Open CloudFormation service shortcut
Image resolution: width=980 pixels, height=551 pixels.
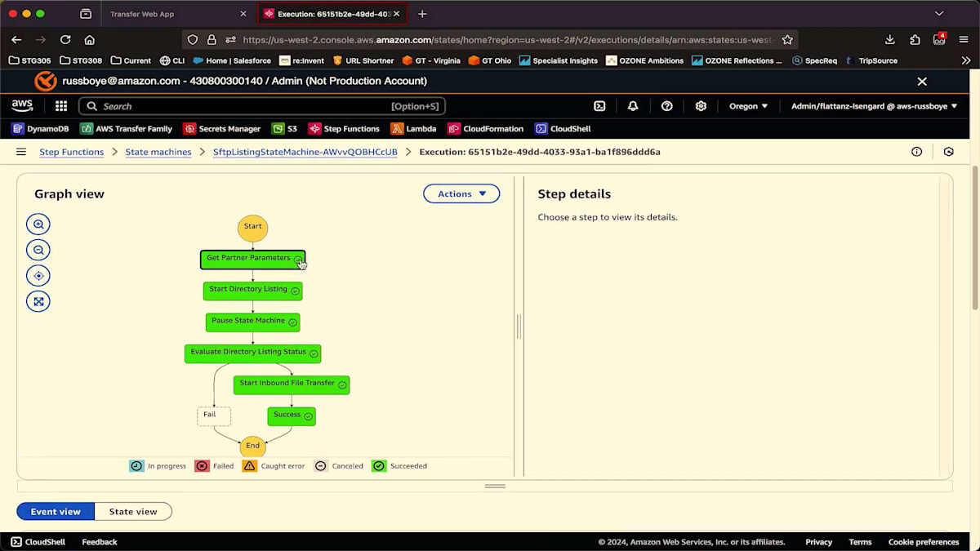point(485,129)
